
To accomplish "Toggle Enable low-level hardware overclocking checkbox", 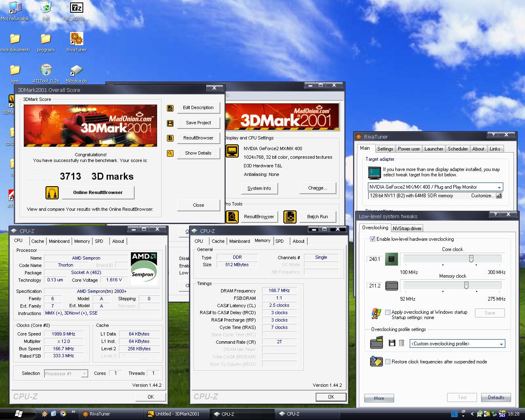I will point(373,239).
